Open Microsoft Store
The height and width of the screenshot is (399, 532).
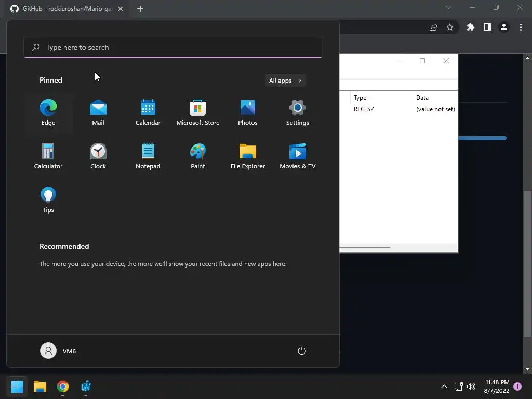(x=198, y=113)
